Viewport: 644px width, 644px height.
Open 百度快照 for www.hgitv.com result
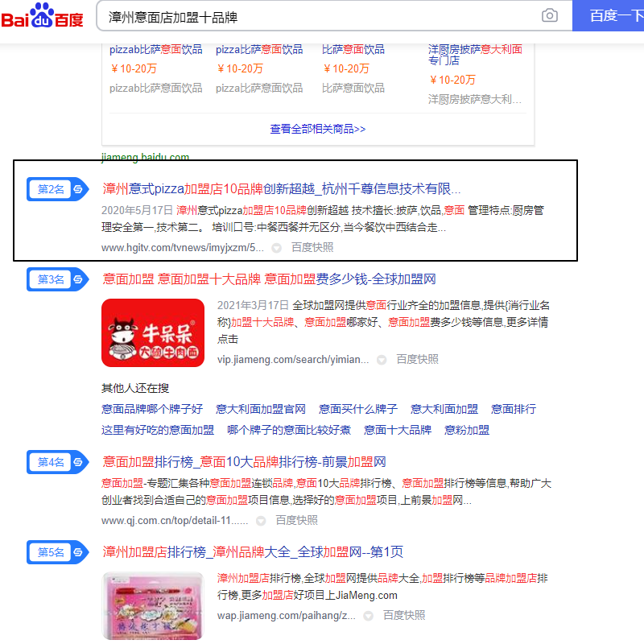(312, 248)
